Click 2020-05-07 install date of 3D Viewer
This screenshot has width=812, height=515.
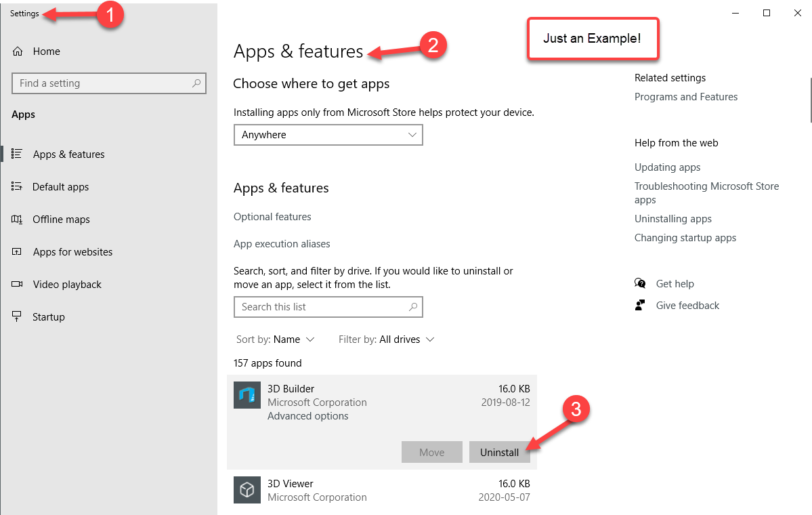504,497
